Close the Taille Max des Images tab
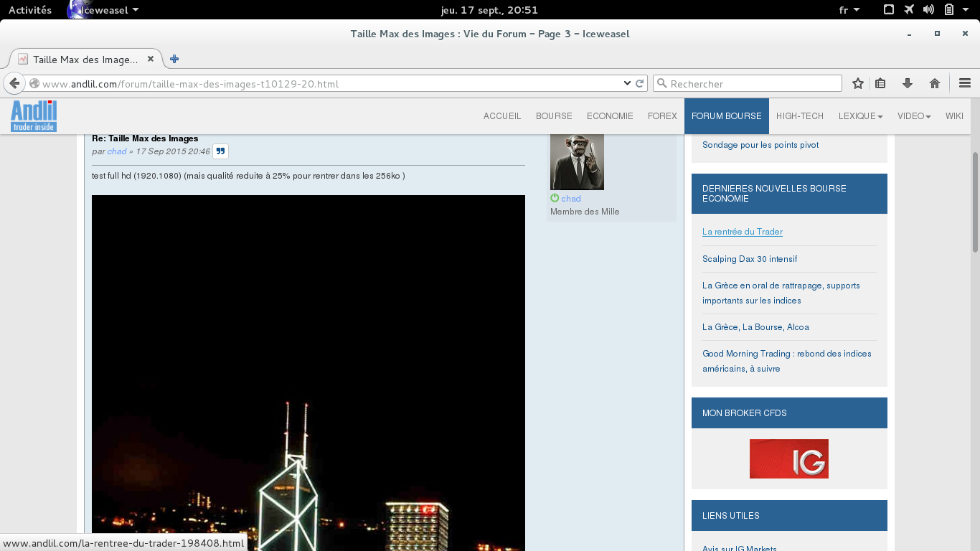The width and height of the screenshot is (980, 551). 151,59
